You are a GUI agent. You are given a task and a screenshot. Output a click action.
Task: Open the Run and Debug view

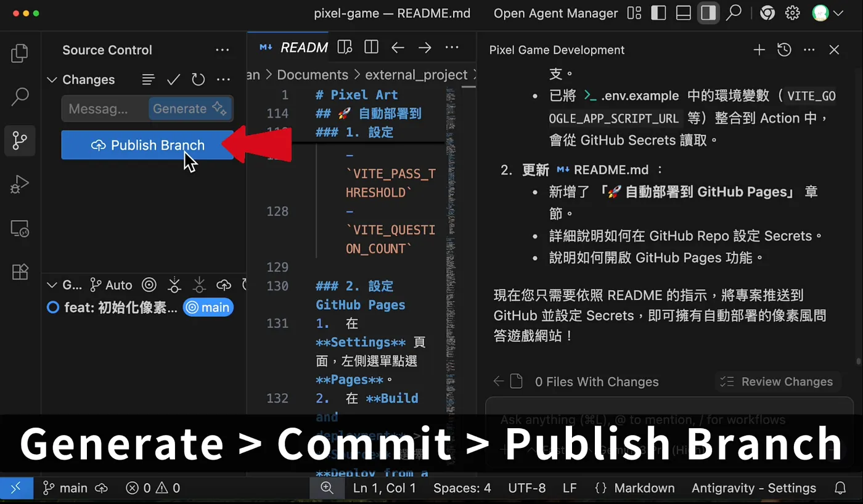coord(20,184)
